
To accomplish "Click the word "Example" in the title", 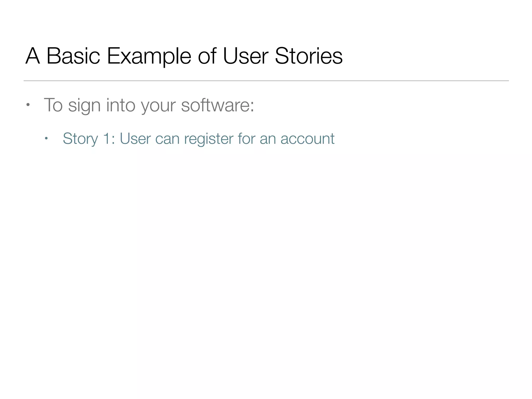I will coord(149,56).
